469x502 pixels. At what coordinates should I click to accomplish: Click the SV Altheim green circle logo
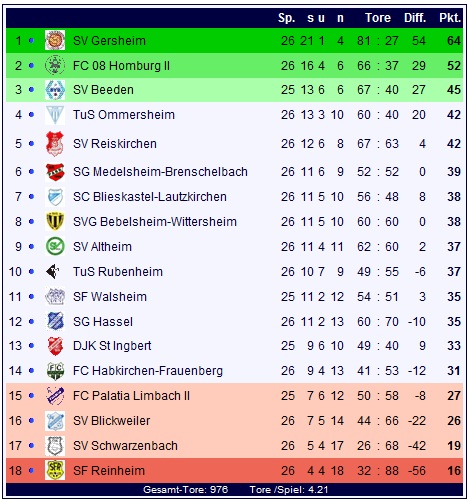55,246
